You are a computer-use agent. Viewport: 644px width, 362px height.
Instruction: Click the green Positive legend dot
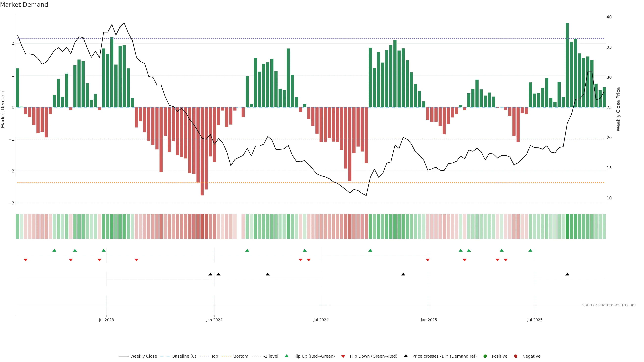pos(485,356)
